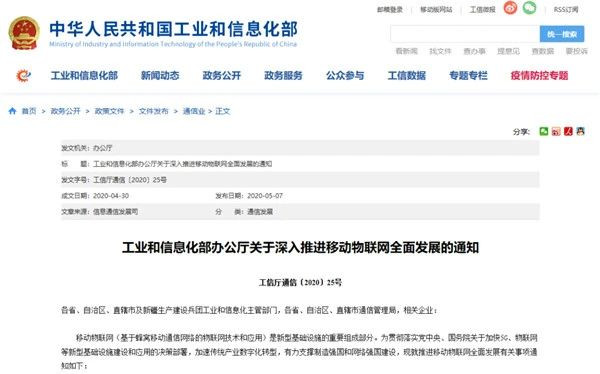Open RSS订阅 link
The width and height of the screenshot is (600, 374).
click(x=566, y=10)
